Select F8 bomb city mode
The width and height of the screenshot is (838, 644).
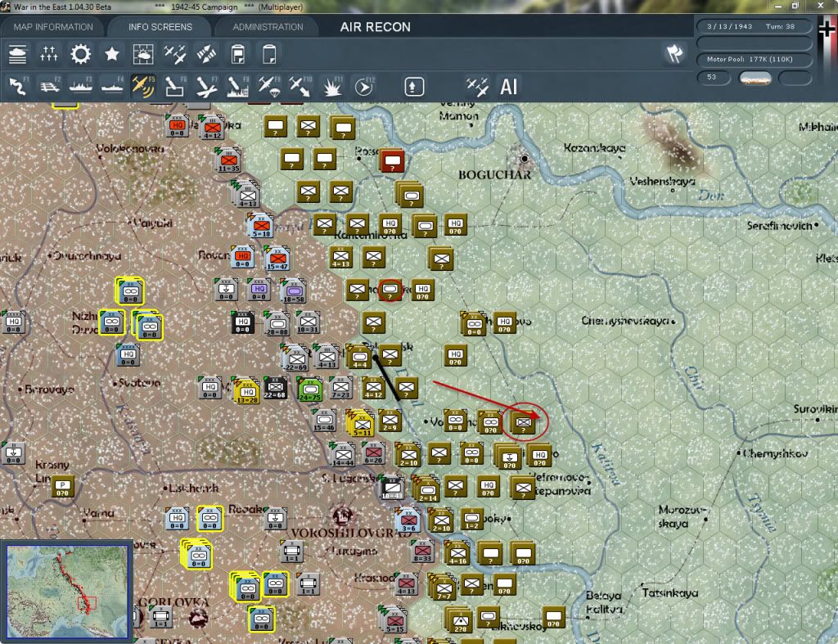pos(237,87)
